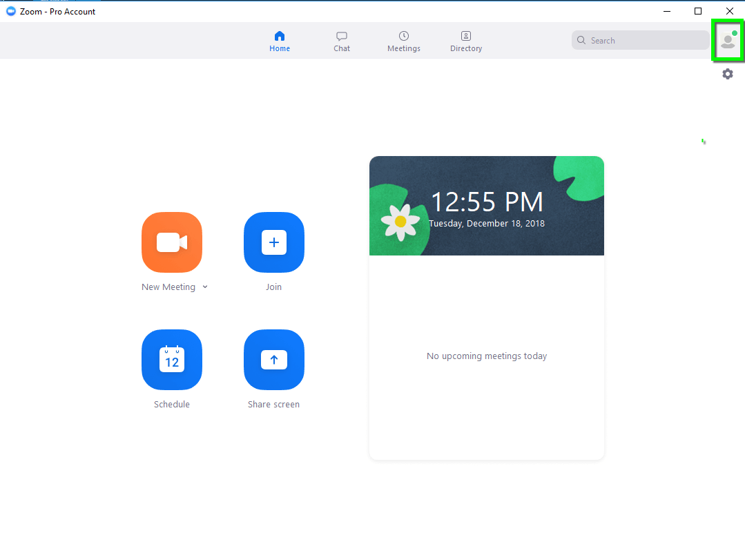Click the search magnifier icon
The width and height of the screenshot is (745, 560).
tap(581, 40)
